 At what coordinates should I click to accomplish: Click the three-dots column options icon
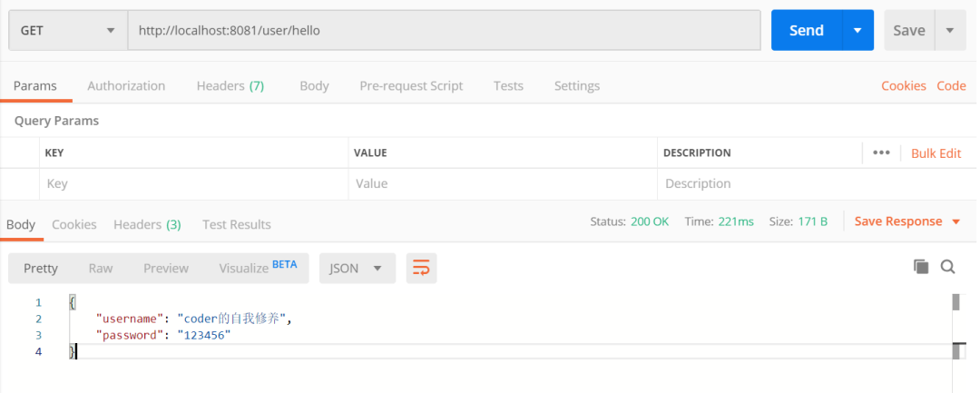pyautogui.click(x=881, y=152)
